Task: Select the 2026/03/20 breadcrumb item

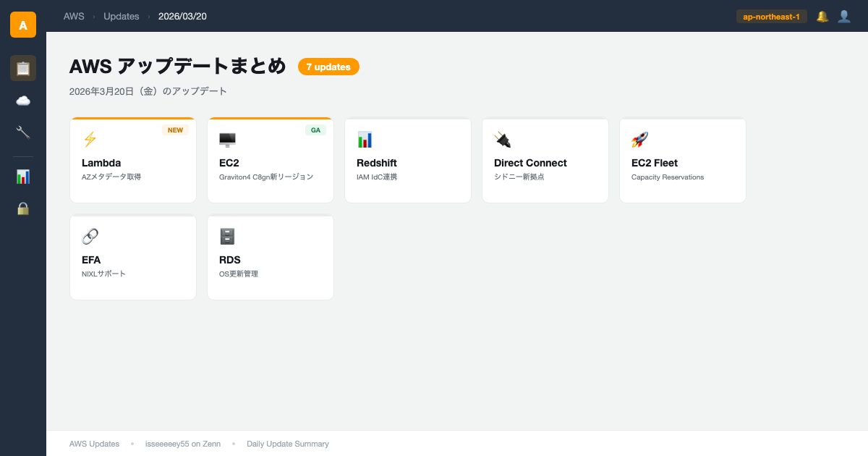Action: coord(182,16)
